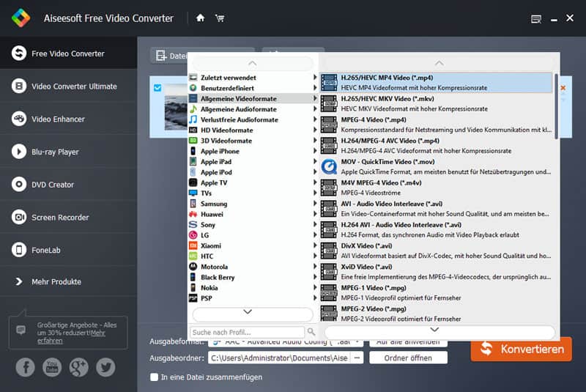Uncheck the video file checkbox
Viewport: 586px width, 392px height.
click(x=157, y=88)
